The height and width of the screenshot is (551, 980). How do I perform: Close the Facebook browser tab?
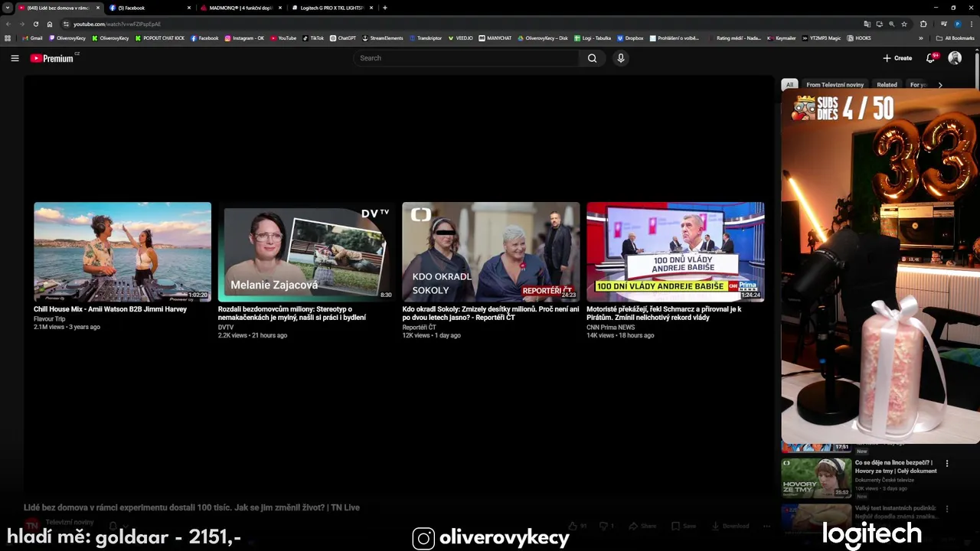(x=189, y=8)
